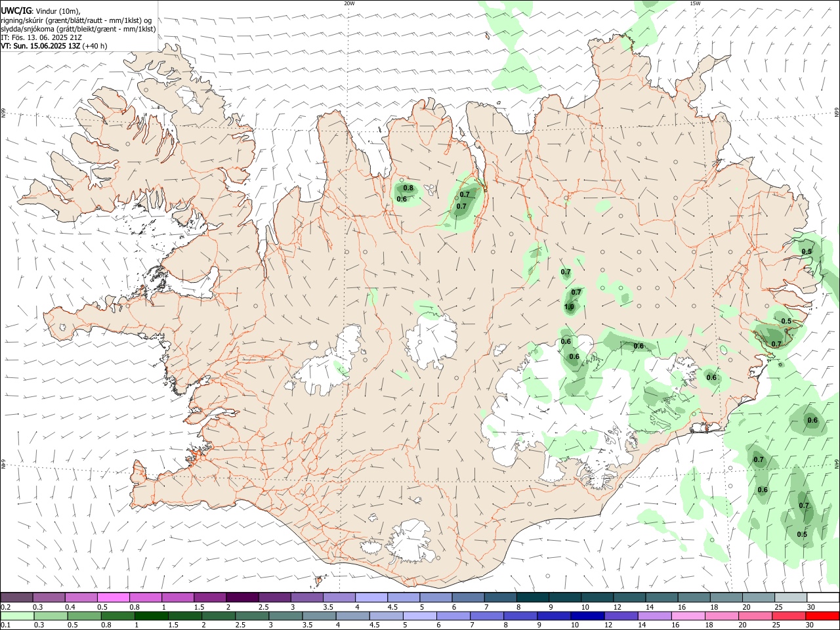Click the "UWC/IG: Vindur (10m)," title line
This screenshot has width=840, height=630.
click(41, 11)
